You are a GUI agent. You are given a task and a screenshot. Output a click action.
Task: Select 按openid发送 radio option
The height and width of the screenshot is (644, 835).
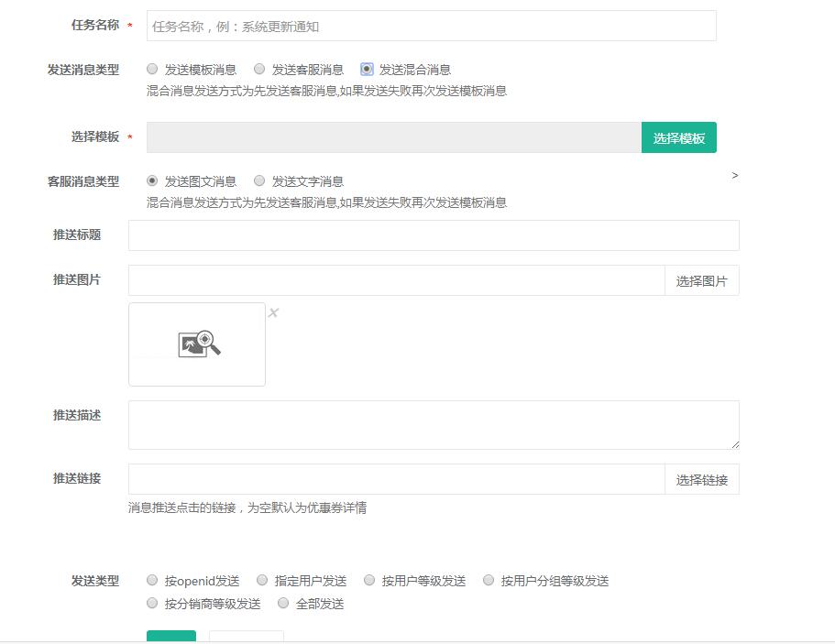pyautogui.click(x=152, y=580)
